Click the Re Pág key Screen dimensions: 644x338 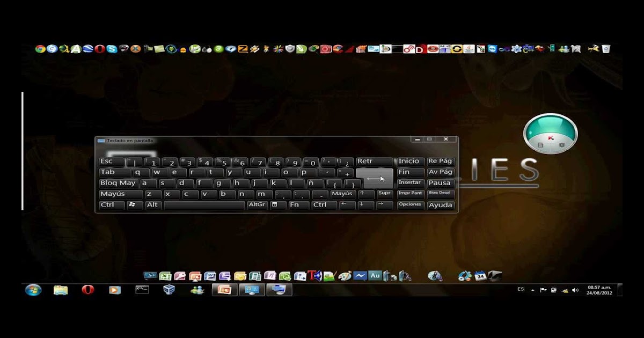(x=441, y=161)
